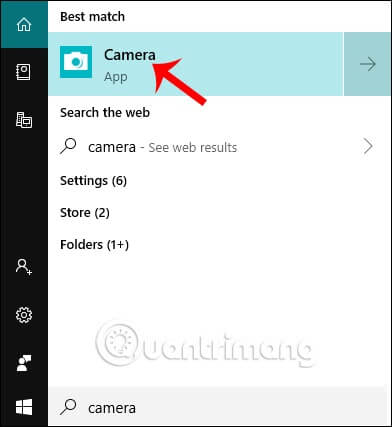The width and height of the screenshot is (392, 427).
Task: Open camera web results chevron
Action: [368, 146]
